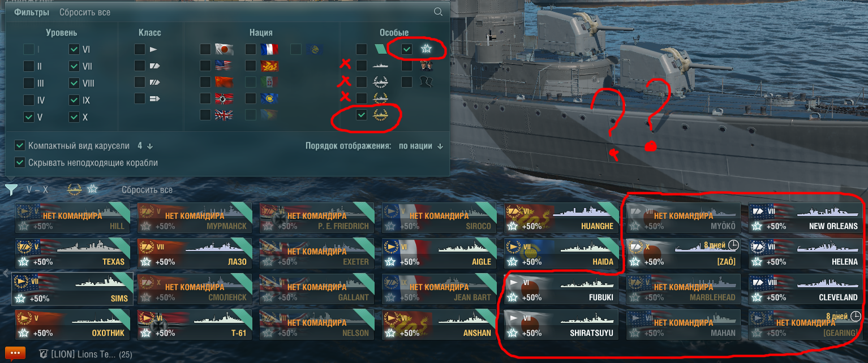Screen dimensions: 868x363
Task: Click the filter funnel icon above carousel
Action: click(x=11, y=189)
